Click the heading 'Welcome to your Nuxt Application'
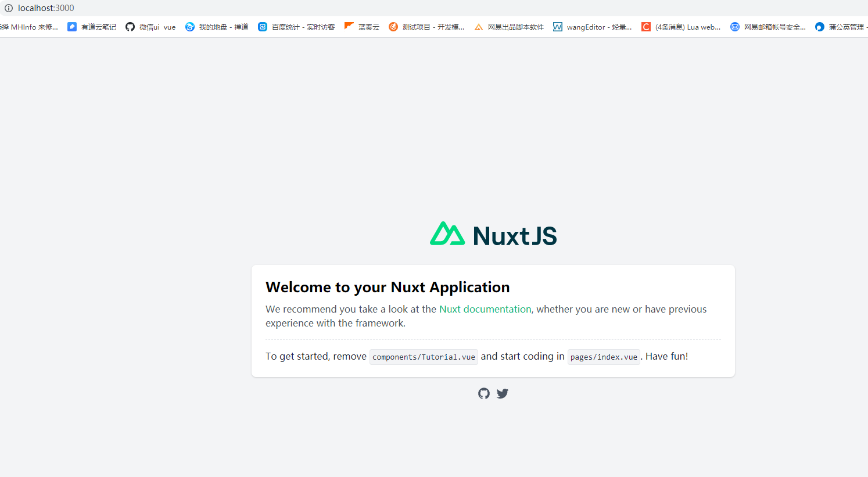868x477 pixels. pos(388,287)
